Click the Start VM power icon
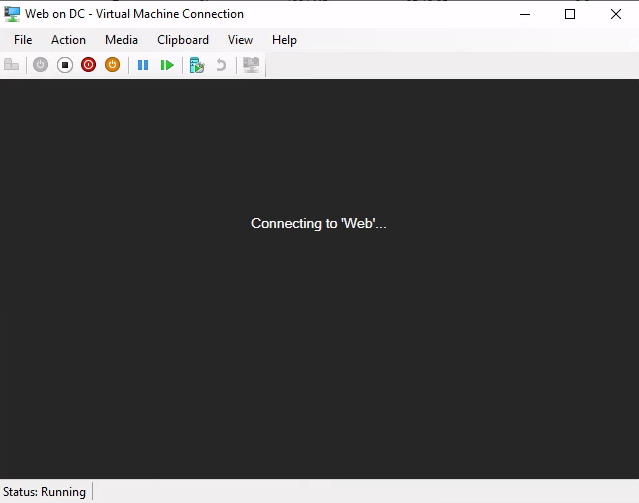639x503 pixels. pyautogui.click(x=40, y=65)
